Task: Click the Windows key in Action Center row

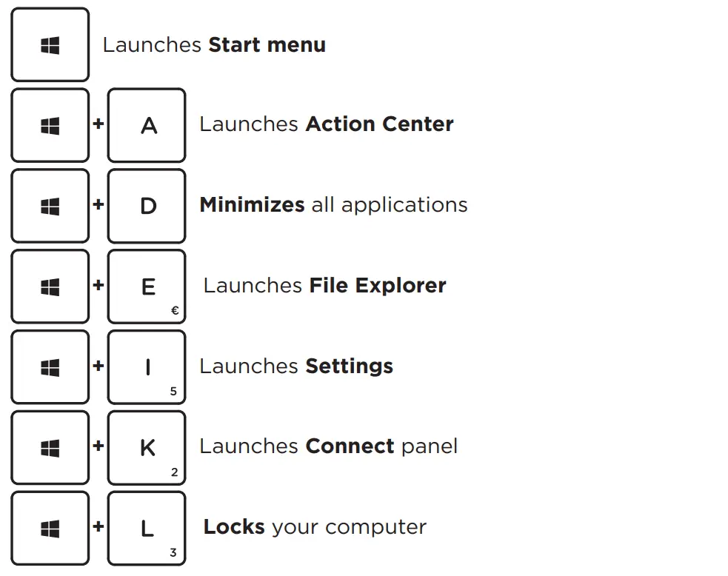Action: coord(50,126)
